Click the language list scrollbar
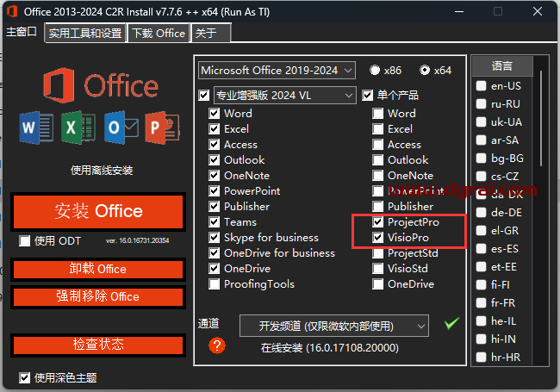The height and width of the screenshot is (392, 560). (541, 118)
